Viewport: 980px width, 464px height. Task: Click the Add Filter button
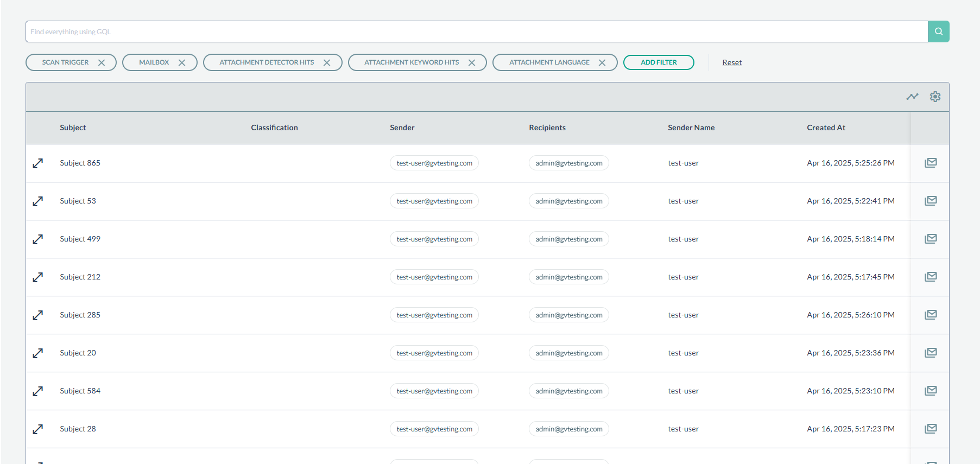point(659,62)
